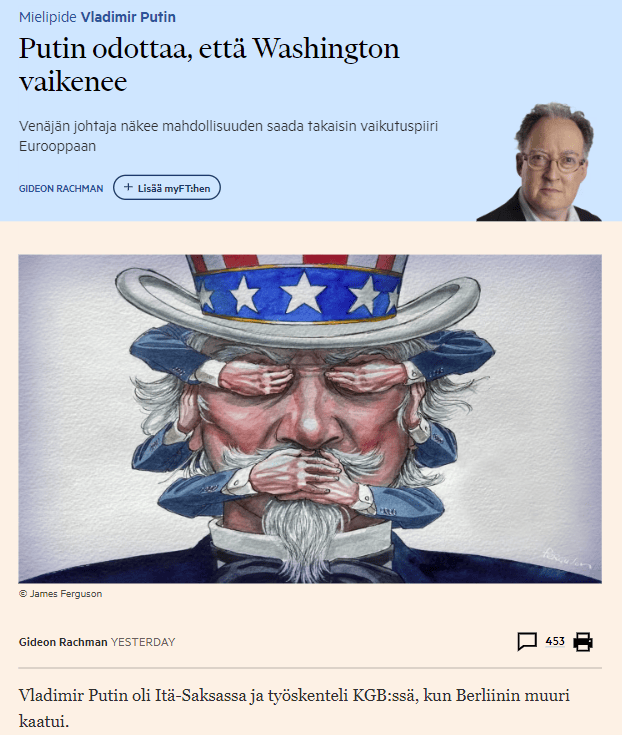
Task: Click the subheading about Venäjän johtaja
Action: (x=228, y=136)
